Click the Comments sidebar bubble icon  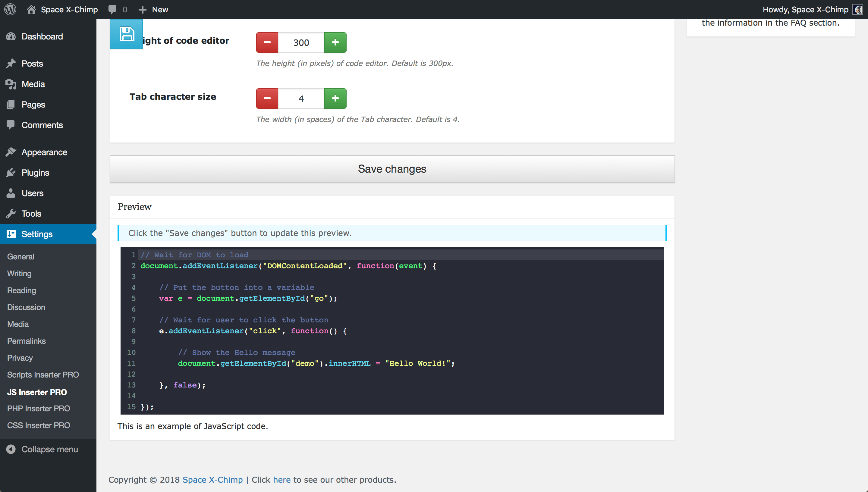point(11,125)
